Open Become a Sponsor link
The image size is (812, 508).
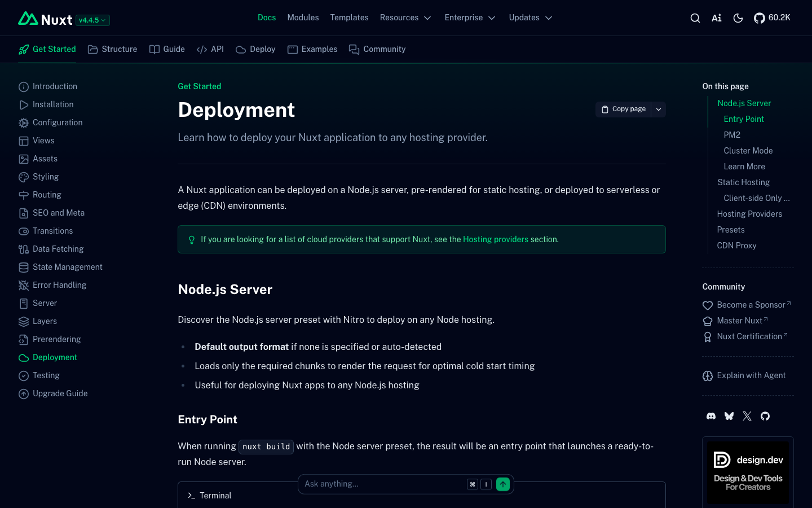tap(747, 305)
